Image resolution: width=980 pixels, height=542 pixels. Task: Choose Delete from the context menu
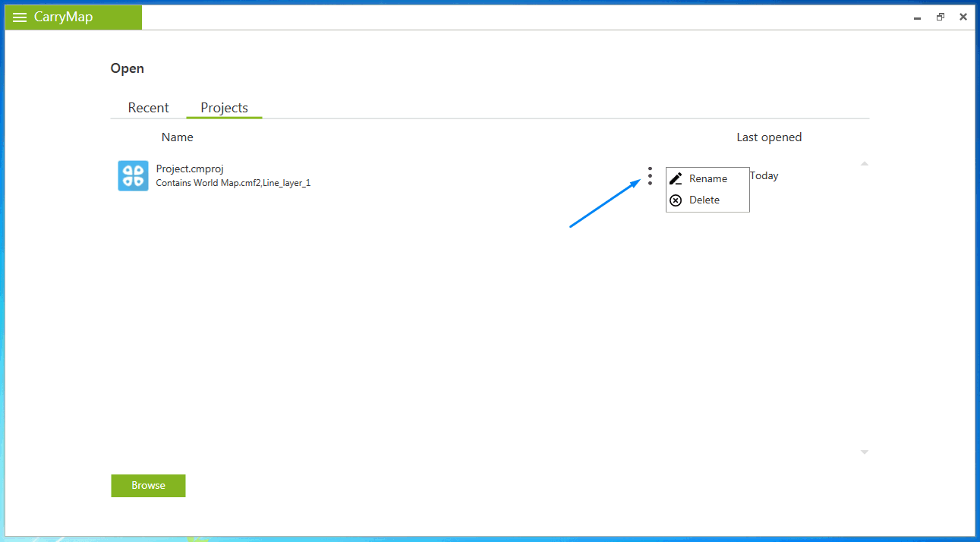(x=704, y=200)
